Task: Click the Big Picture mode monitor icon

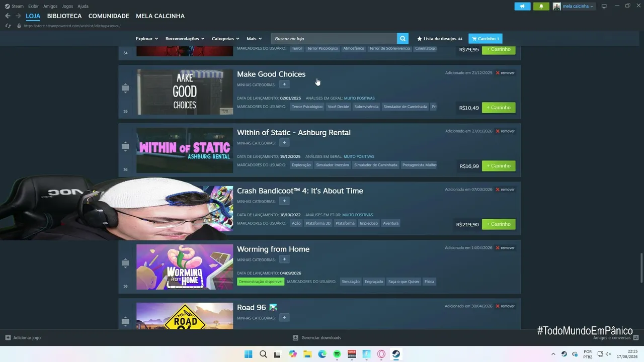Action: [604, 6]
